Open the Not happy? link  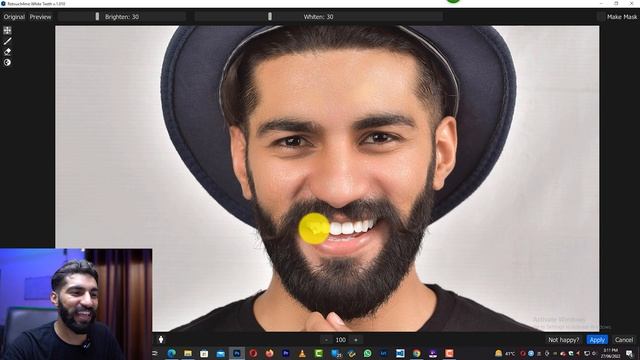563,340
